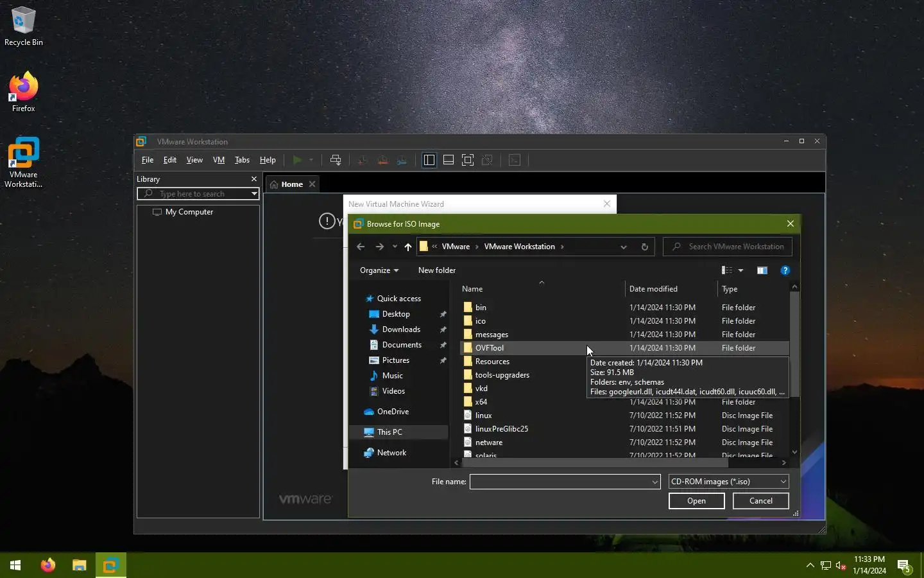Open the Edit menu
The image size is (924, 578).
tap(170, 160)
